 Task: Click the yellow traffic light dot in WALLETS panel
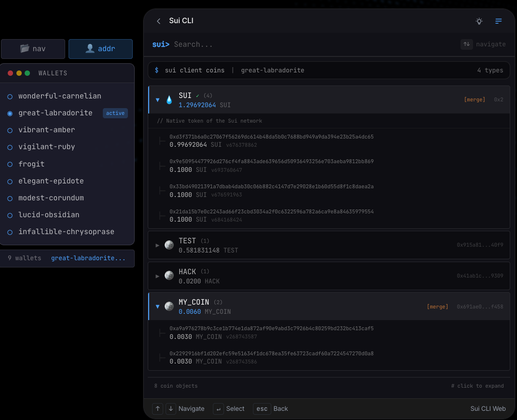[18, 73]
